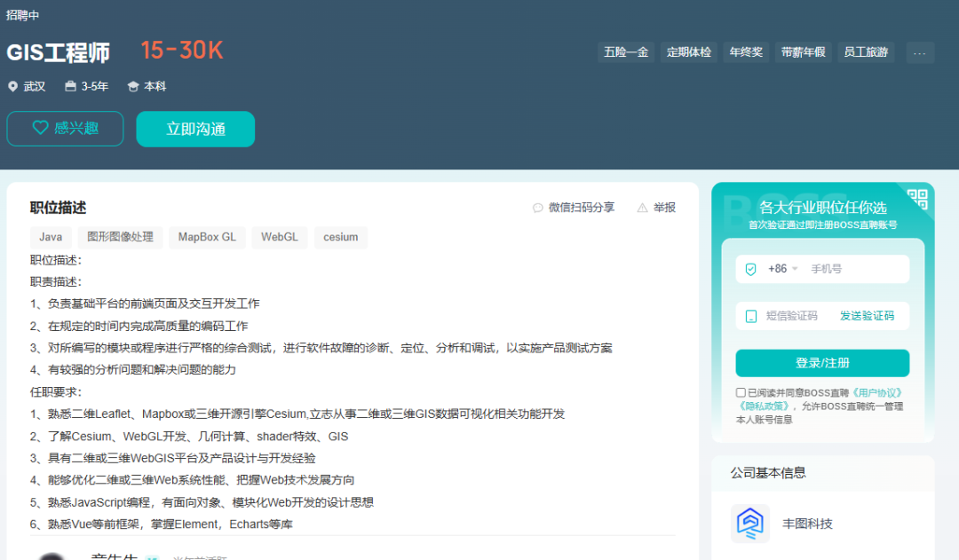Screen dimensions: 959x560
Task: Click the heart icon on 感兴趣 button
Action: tap(40, 128)
